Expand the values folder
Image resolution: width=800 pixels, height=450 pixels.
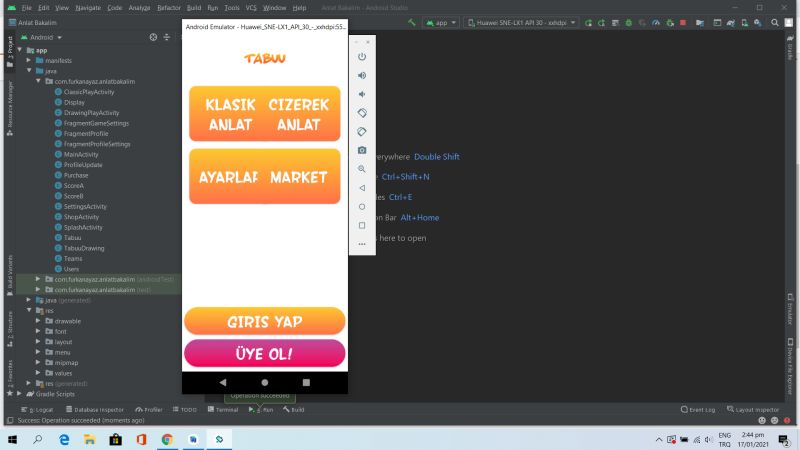(x=38, y=373)
